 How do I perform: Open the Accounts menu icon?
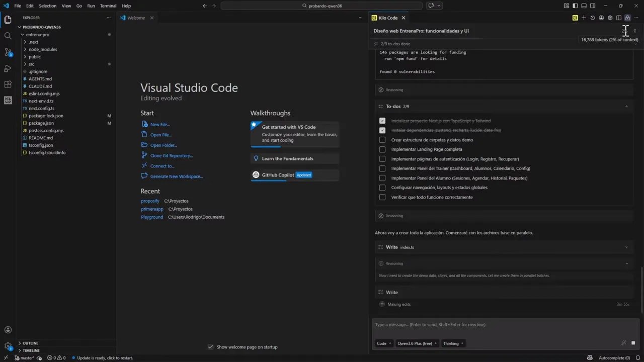[x=8, y=330]
